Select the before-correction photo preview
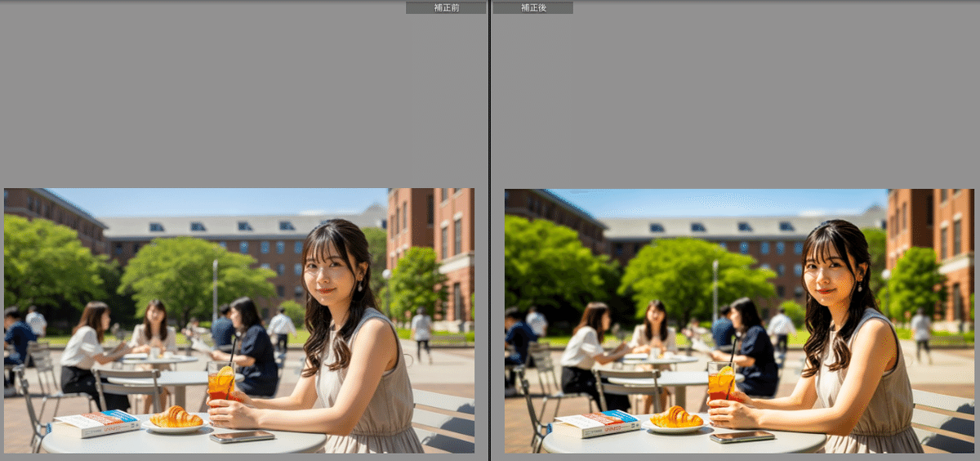The image size is (980, 461). [239, 320]
